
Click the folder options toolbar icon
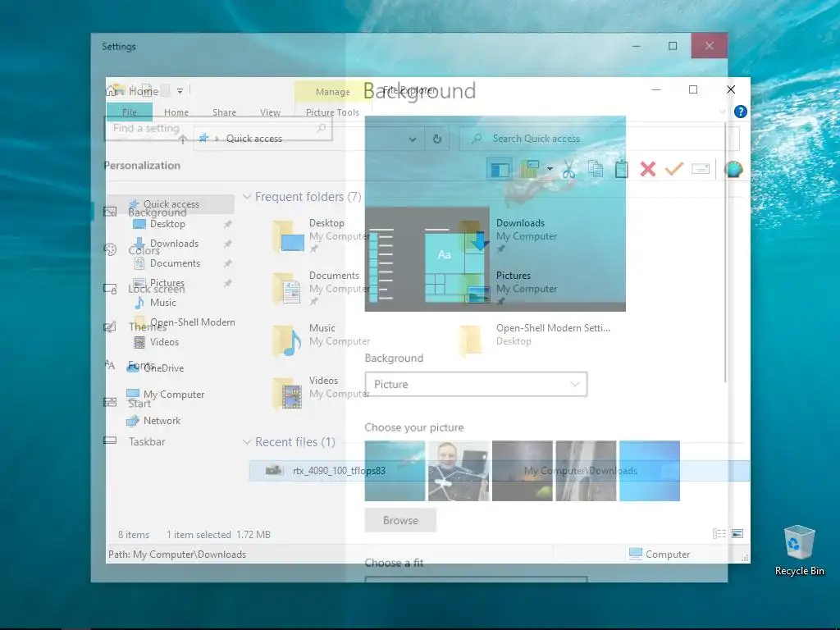point(529,169)
